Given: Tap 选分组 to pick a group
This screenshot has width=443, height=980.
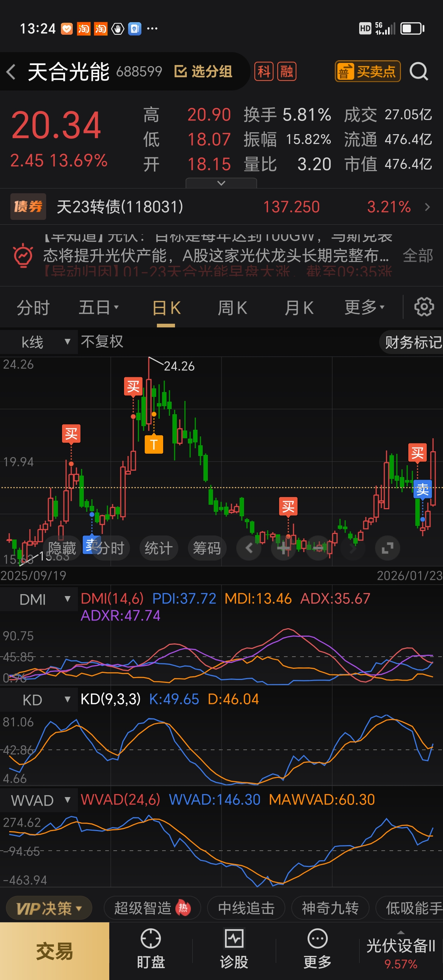Looking at the screenshot, I should (203, 72).
